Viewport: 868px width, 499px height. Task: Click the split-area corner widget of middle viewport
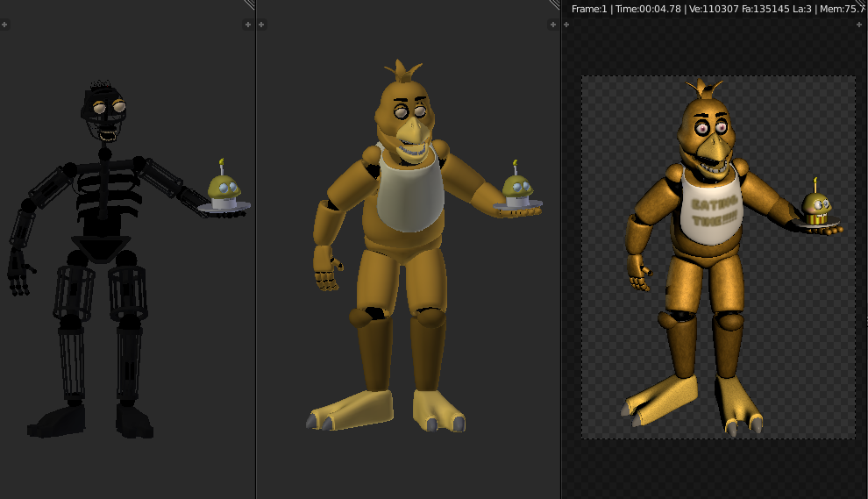click(x=555, y=4)
